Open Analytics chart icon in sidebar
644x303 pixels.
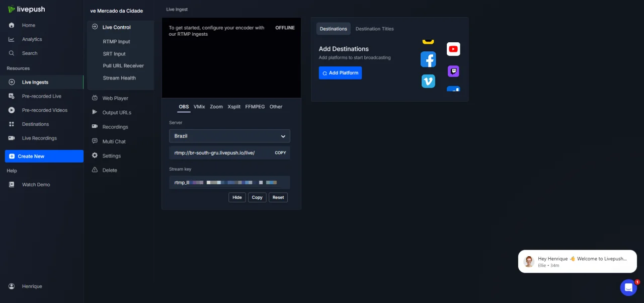tap(12, 39)
